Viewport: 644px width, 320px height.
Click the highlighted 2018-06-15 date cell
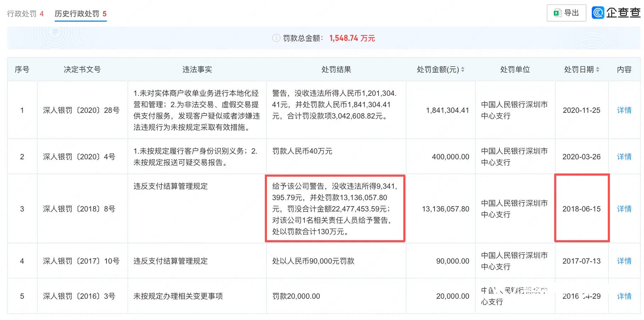(581, 209)
